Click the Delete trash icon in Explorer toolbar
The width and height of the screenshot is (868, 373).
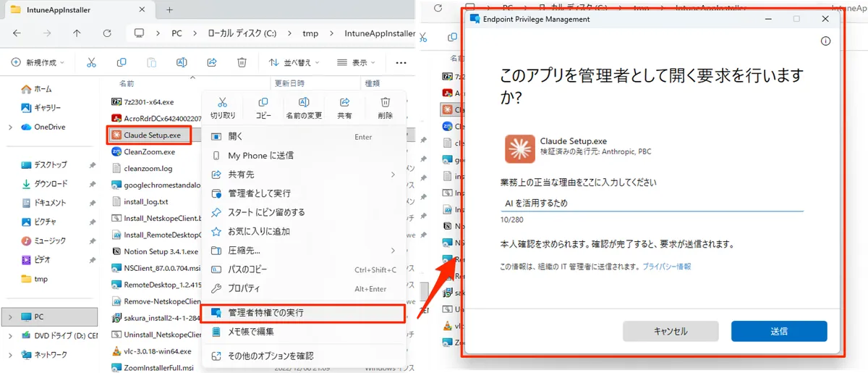(x=242, y=63)
